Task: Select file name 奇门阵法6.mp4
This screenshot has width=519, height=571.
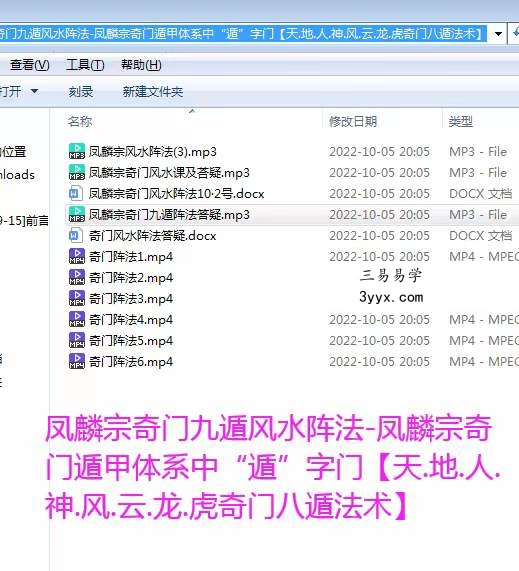Action: pyautogui.click(x=131, y=362)
